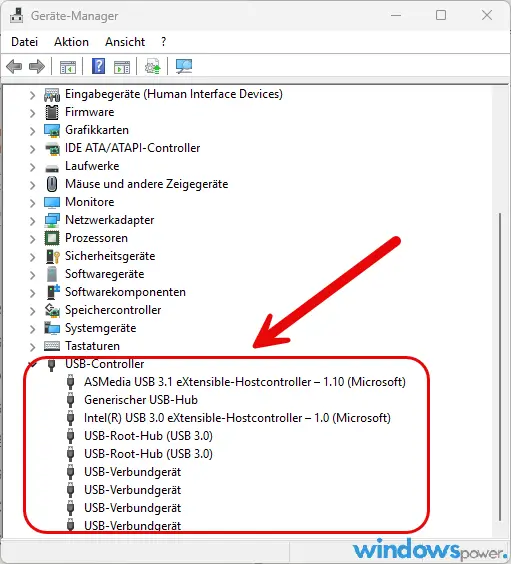Select the USB-Controller category label
This screenshot has width=511, height=564.
coord(104,364)
